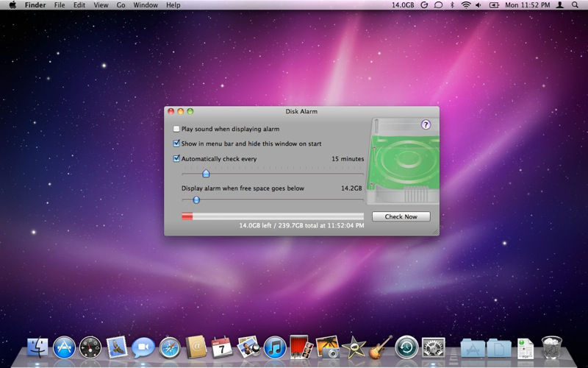Click the battery status menu bar icon
The image size is (588, 368).
tap(494, 5)
